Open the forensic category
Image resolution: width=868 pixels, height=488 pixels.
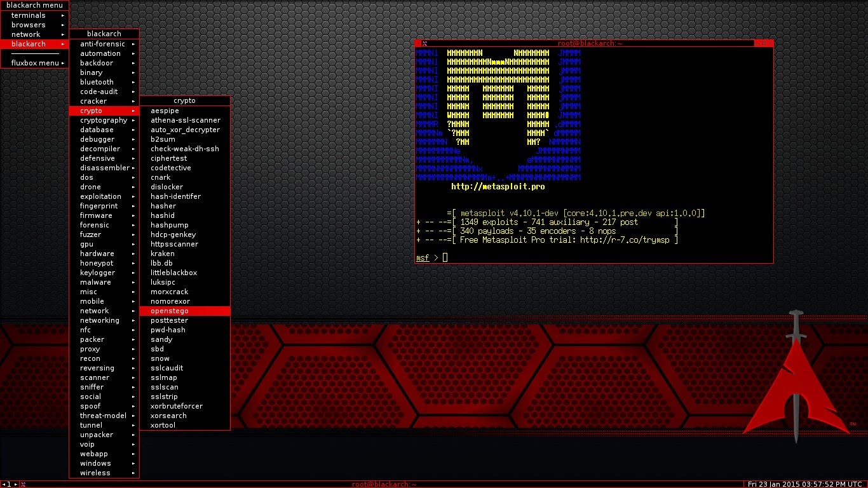click(x=104, y=225)
